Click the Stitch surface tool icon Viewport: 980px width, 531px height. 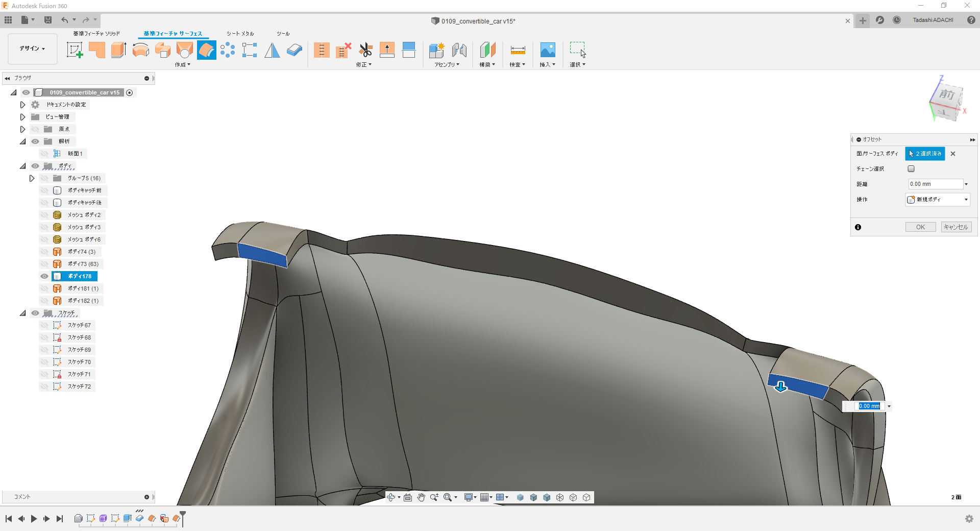coord(322,50)
